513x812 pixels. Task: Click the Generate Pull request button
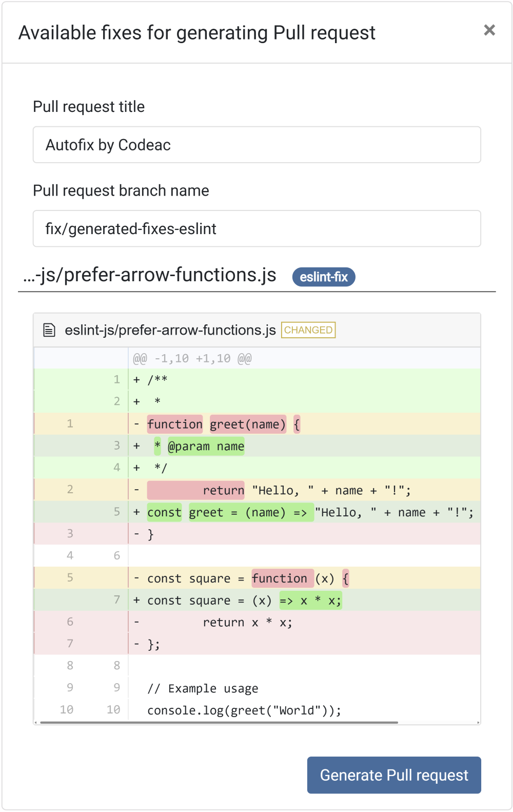coord(394,775)
